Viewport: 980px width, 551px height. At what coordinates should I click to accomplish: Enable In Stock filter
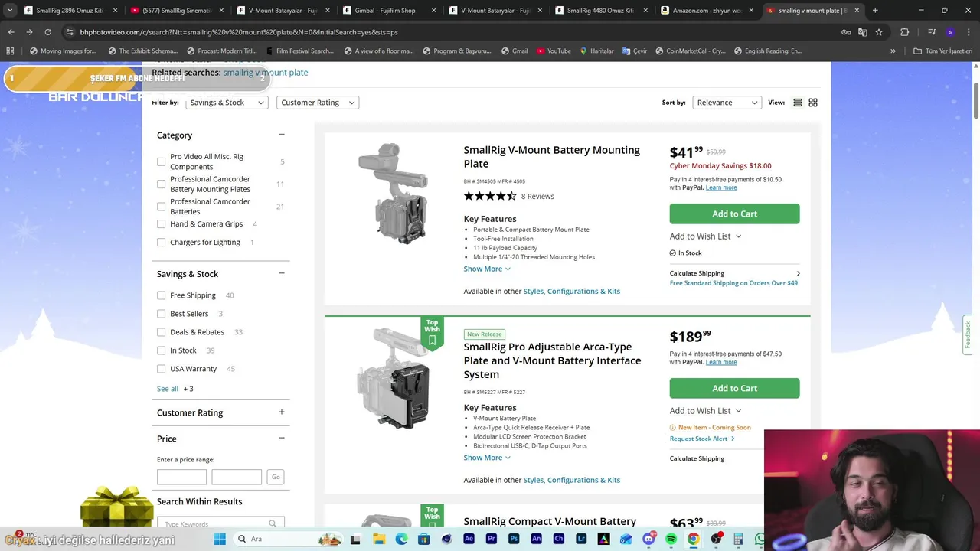coord(161,350)
